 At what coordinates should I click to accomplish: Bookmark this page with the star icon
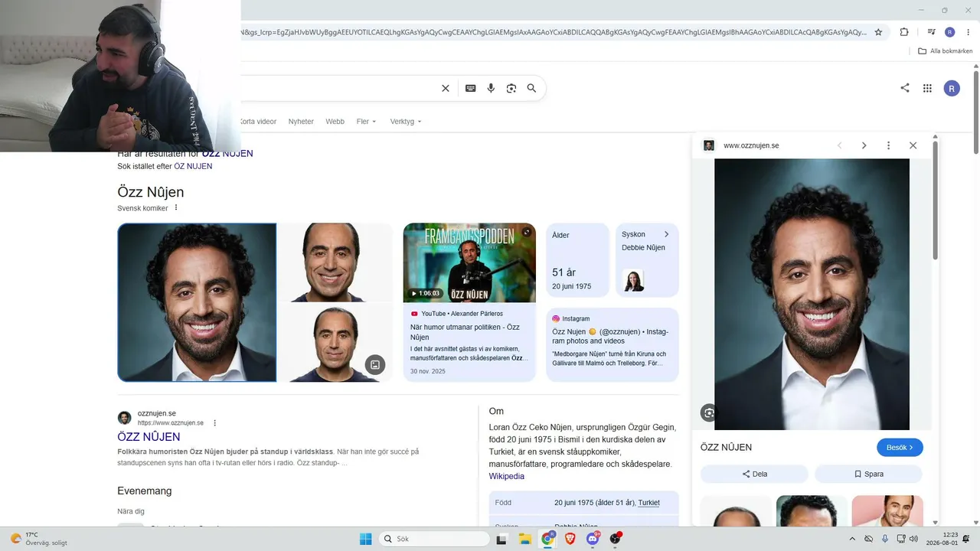tap(878, 32)
